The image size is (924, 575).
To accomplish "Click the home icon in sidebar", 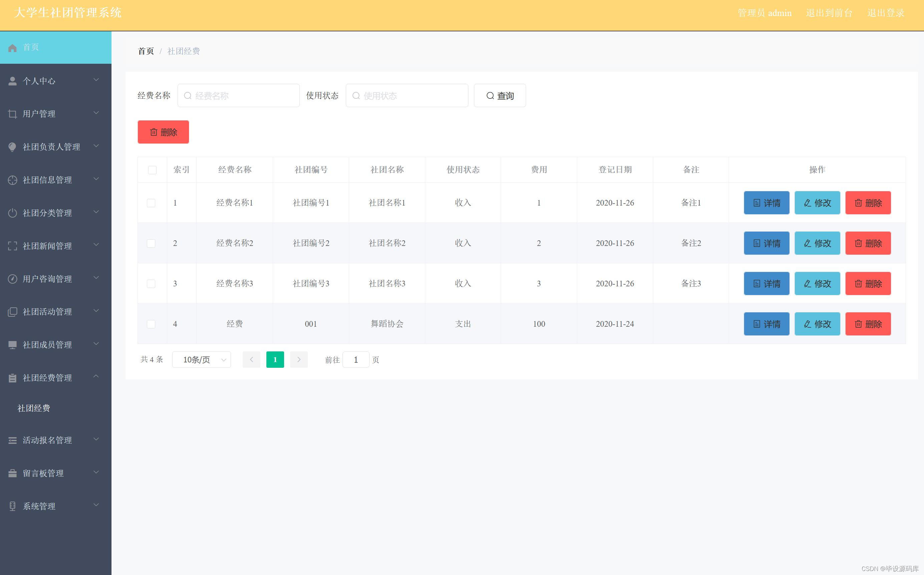I will (x=13, y=47).
